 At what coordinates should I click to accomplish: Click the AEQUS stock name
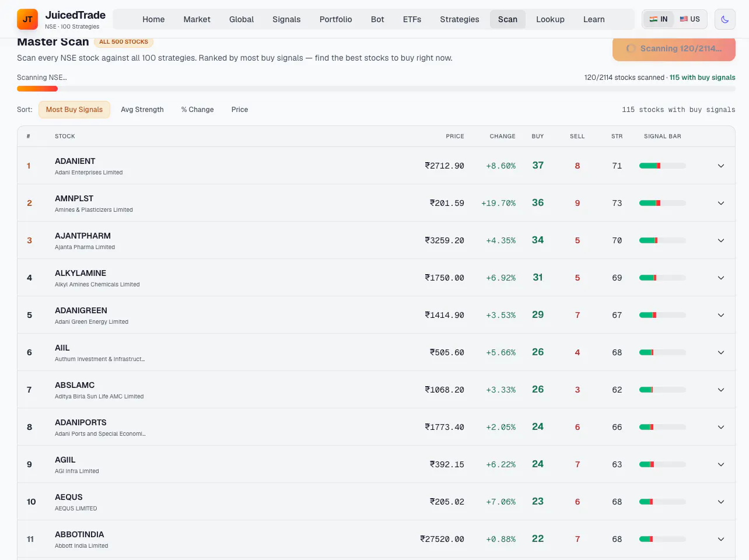coord(69,497)
